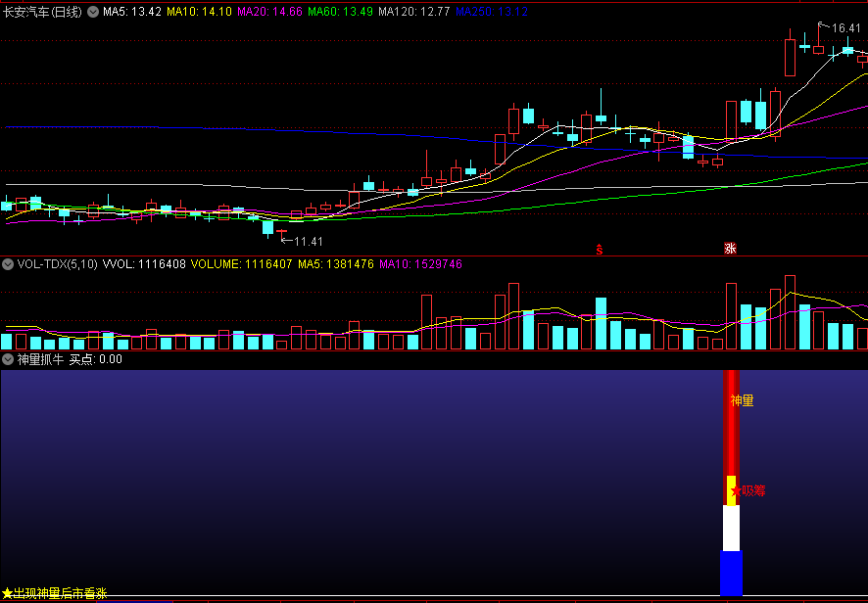Click the MA5: 13.42 price label
Screen dimensions: 868x603
pyautogui.click(x=132, y=12)
